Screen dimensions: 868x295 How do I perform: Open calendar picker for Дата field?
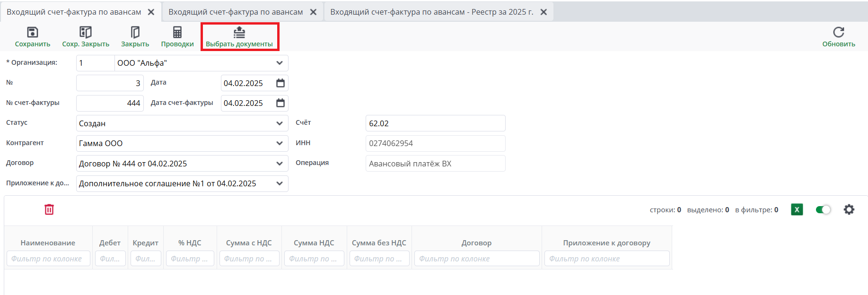(281, 83)
